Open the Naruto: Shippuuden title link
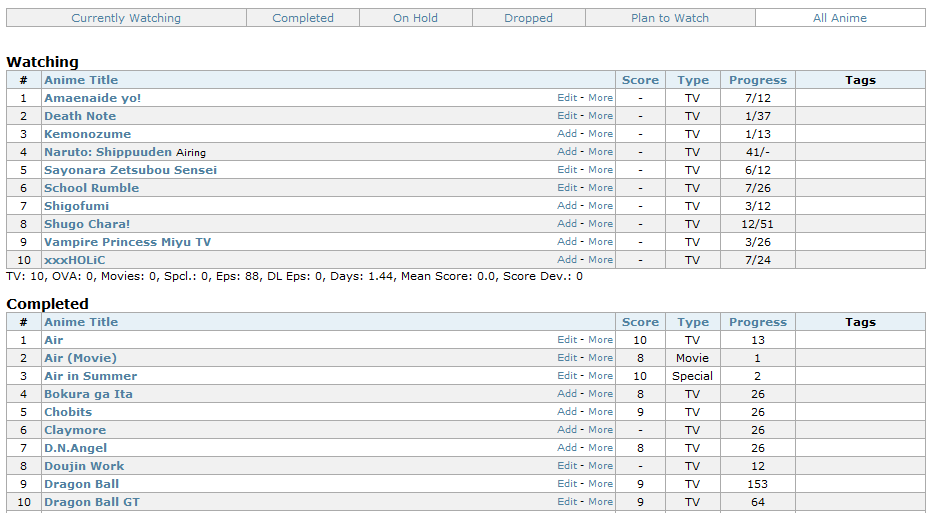 pos(108,152)
